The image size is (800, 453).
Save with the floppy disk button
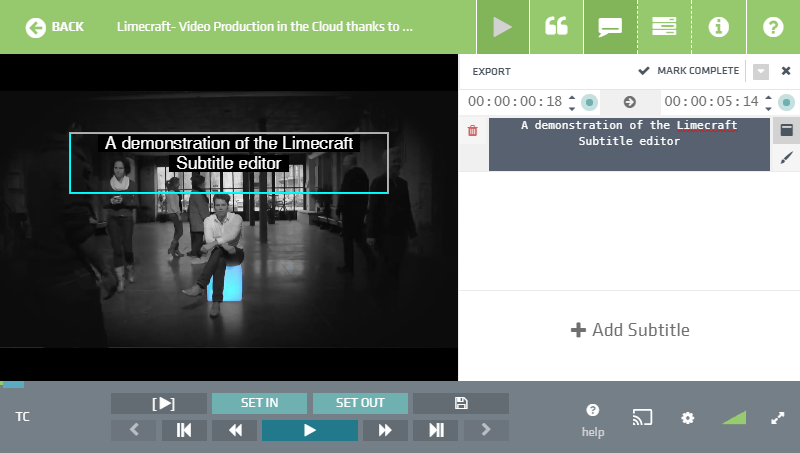[461, 403]
